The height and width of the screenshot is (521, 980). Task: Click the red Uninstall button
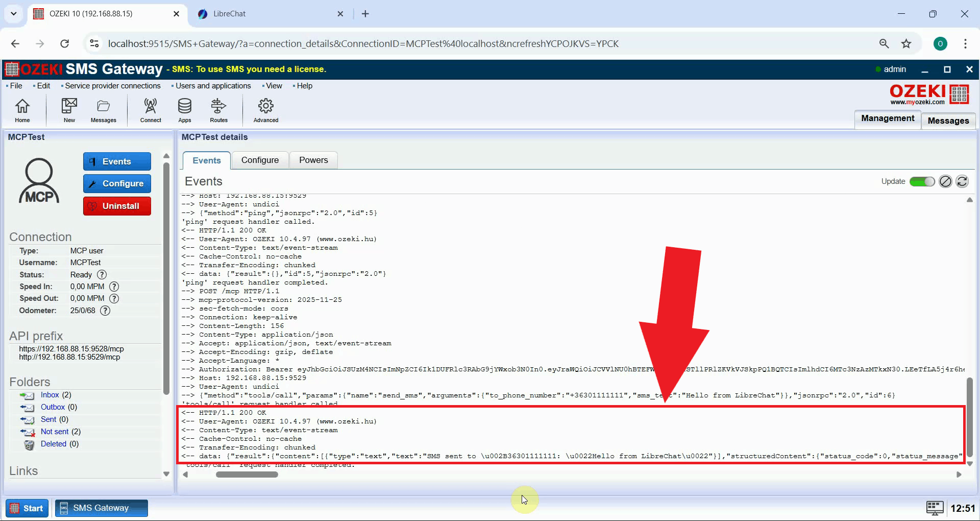click(x=117, y=206)
